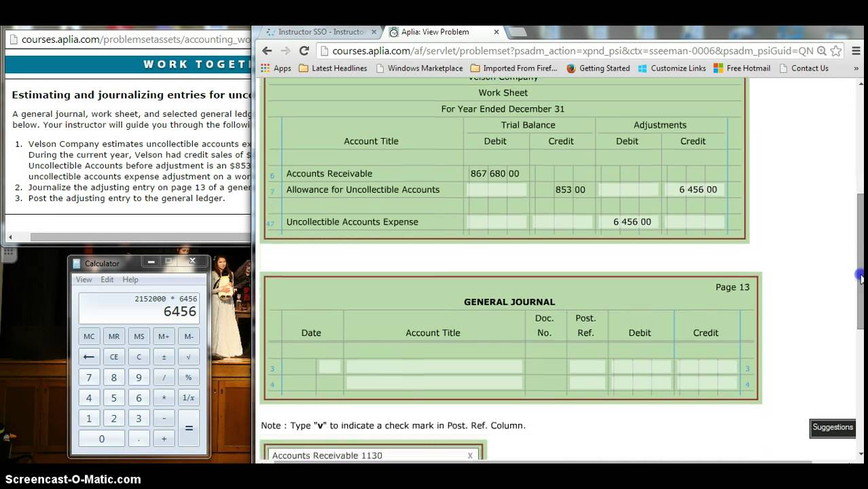Click the general journal line 4 Post. Ref. field
Image resolution: width=868 pixels, height=489 pixels.
point(587,383)
